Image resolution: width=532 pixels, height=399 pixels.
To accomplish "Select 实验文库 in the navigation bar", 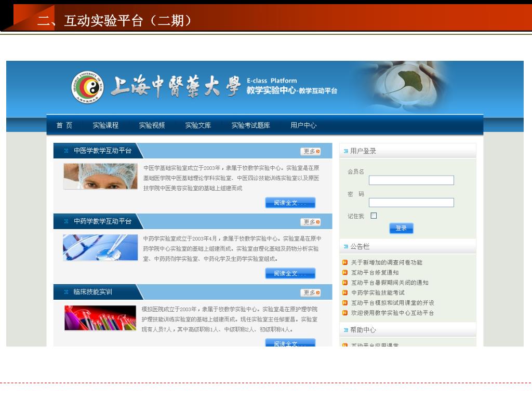I will [198, 125].
